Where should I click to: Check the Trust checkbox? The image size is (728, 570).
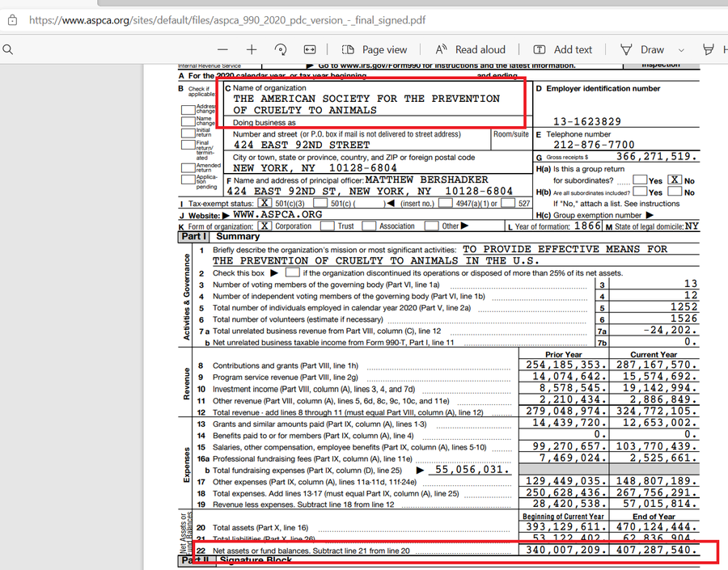[328, 226]
